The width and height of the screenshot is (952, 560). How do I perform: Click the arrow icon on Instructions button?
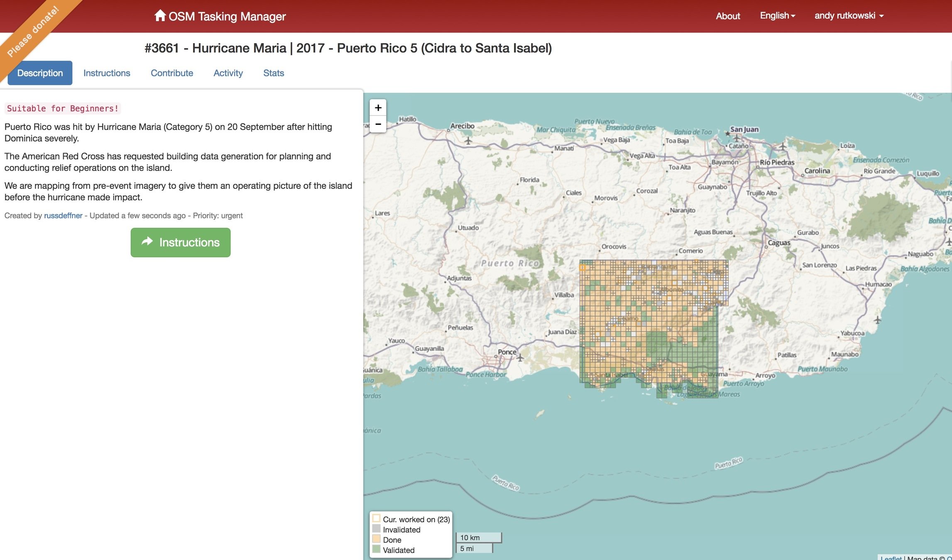(147, 242)
